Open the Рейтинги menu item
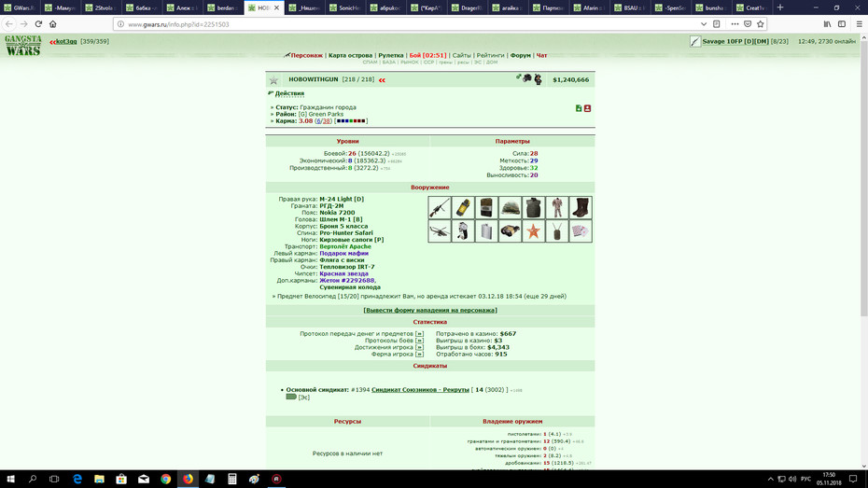 [490, 55]
